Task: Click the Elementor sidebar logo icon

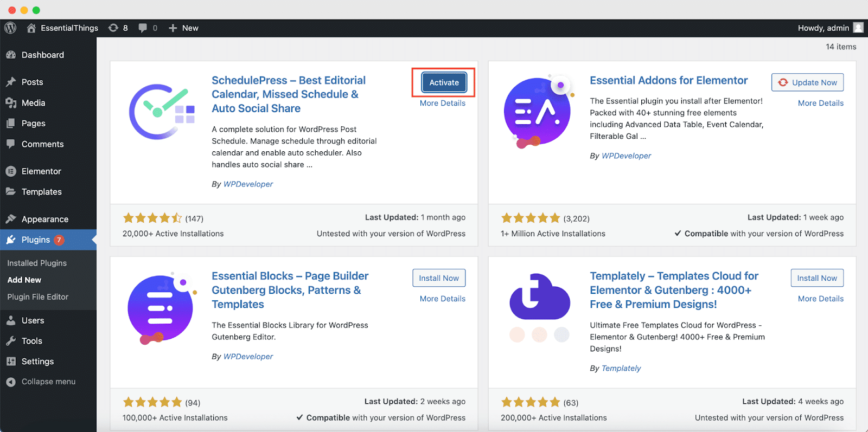Action: (11, 171)
